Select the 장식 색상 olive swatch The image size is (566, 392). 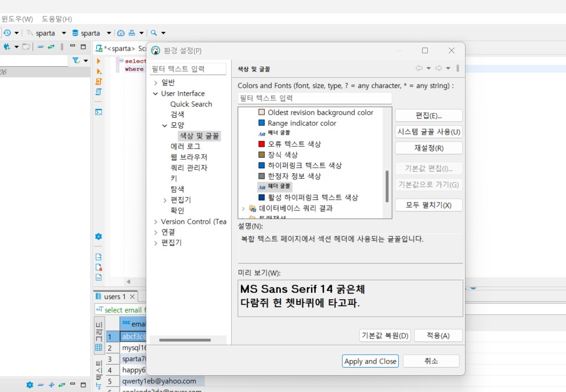coord(262,155)
